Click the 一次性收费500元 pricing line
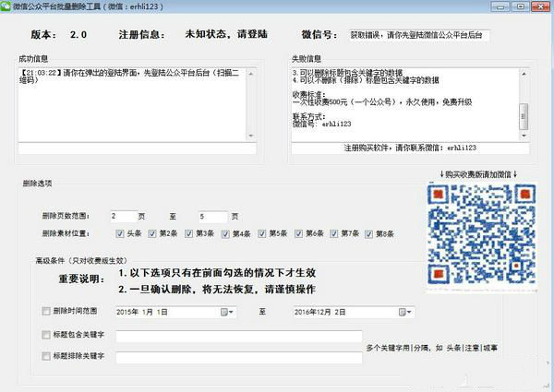Viewport: 554px width, 392px height. (x=382, y=102)
